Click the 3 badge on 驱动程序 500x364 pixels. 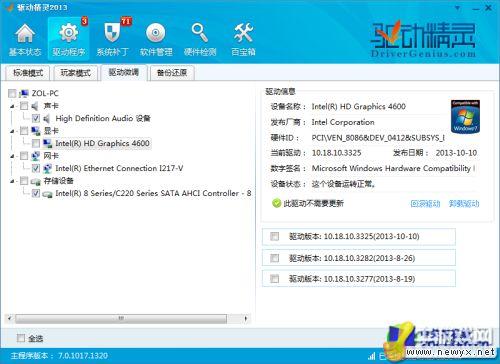pyautogui.click(x=85, y=21)
